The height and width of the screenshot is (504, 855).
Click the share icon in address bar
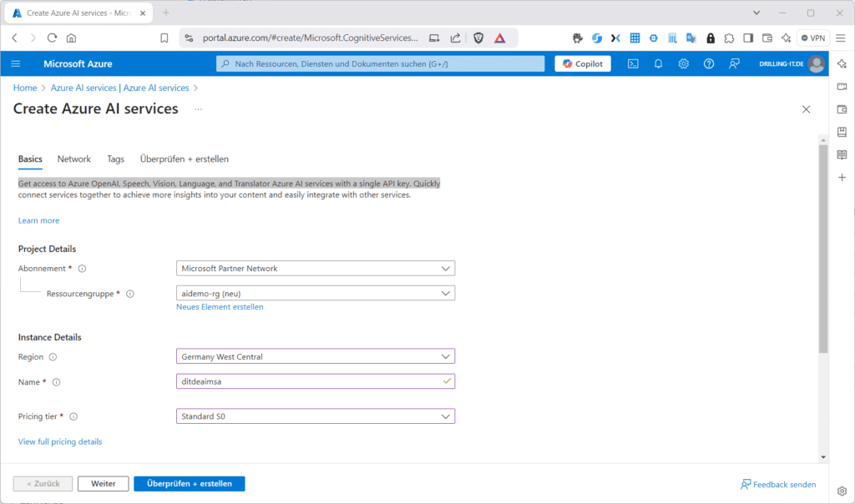click(x=455, y=38)
